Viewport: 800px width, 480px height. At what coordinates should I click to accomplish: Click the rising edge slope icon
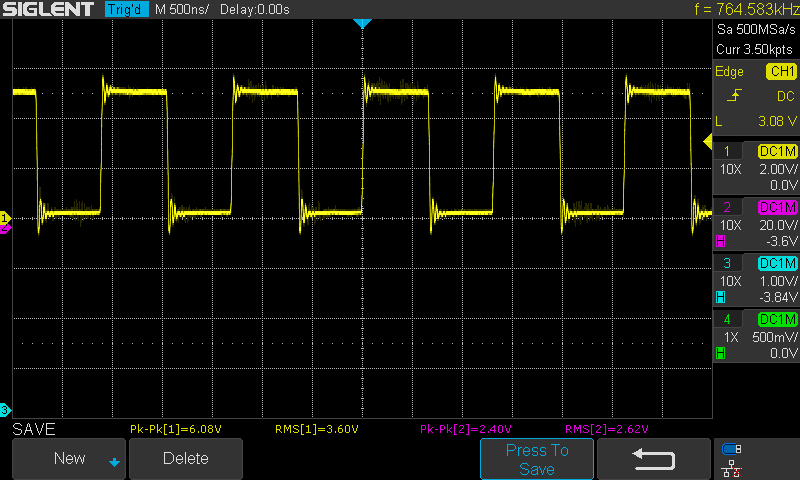click(734, 95)
